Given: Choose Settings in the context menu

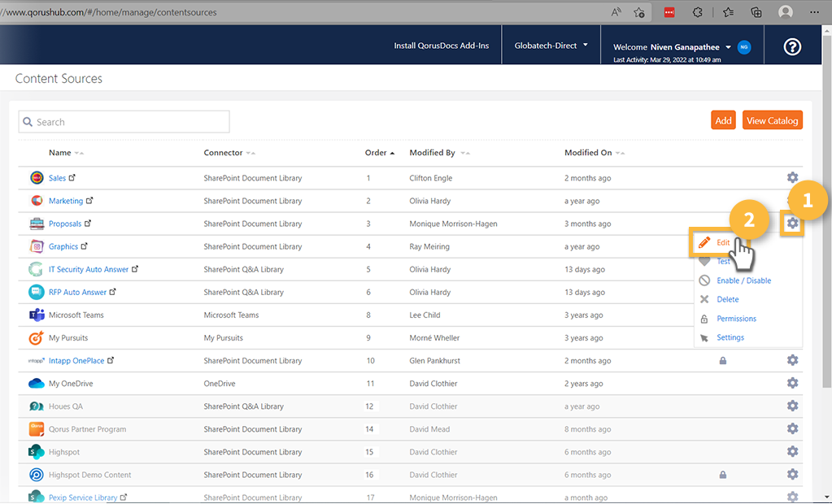Looking at the screenshot, I should click(x=730, y=337).
